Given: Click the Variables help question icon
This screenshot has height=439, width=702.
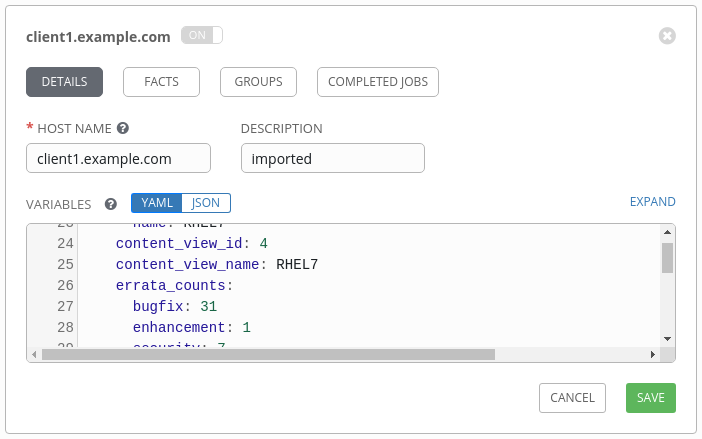Looking at the screenshot, I should point(111,204).
